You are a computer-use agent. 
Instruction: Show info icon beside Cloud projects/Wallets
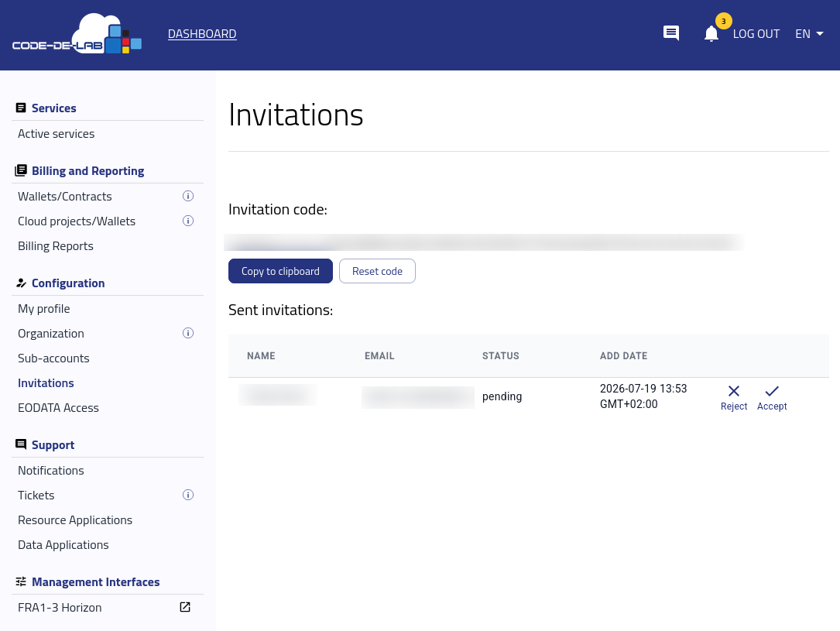click(188, 221)
